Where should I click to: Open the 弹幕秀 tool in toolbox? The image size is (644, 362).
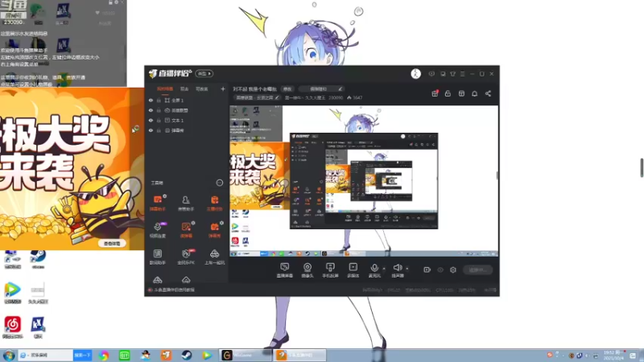(214, 229)
